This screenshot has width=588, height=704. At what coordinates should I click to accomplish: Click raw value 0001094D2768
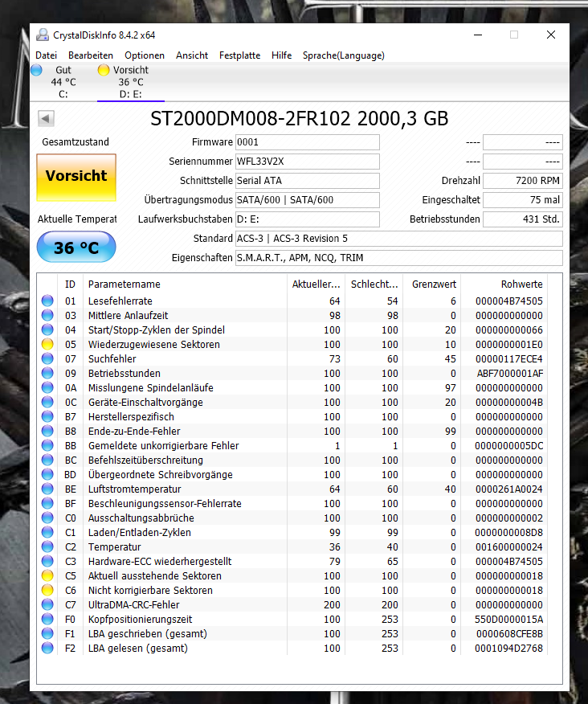pyautogui.click(x=509, y=649)
